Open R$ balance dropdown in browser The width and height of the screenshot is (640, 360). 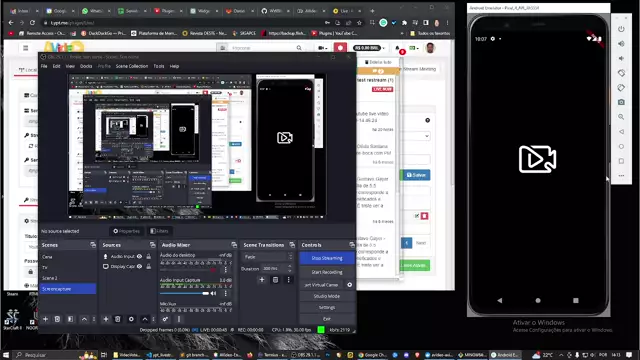[369, 48]
